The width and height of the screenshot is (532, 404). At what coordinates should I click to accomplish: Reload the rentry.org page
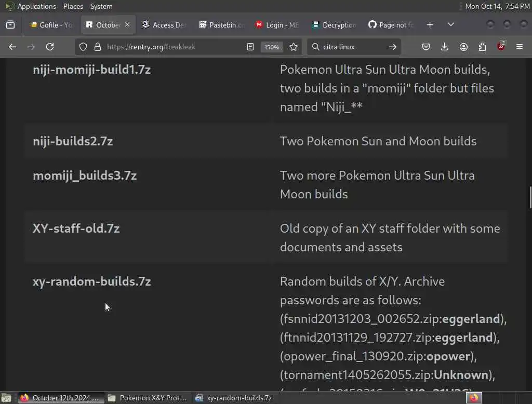coord(50,47)
